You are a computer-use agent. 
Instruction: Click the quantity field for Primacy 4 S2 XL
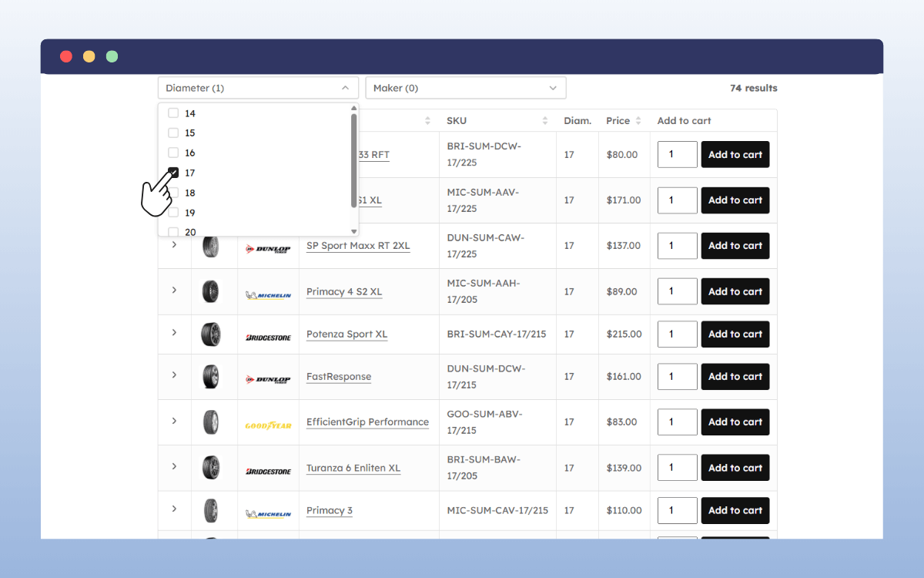[x=677, y=291]
